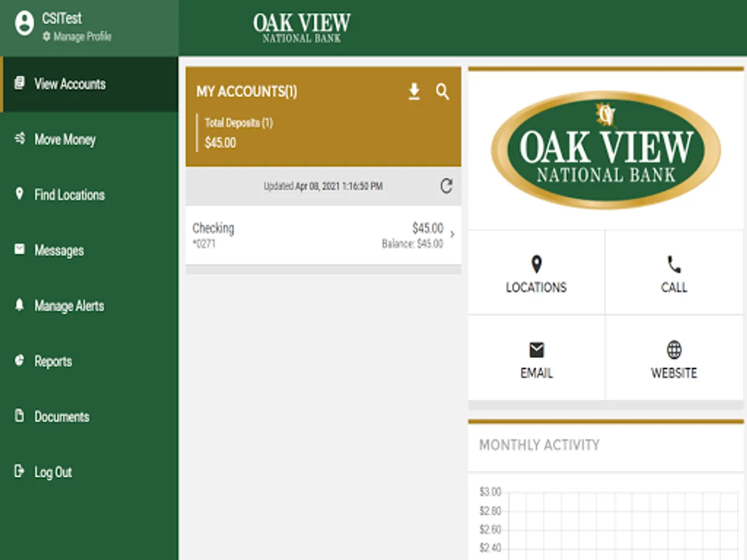The height and width of the screenshot is (560, 747).
Task: Click the Manage Profile gear icon
Action: tap(46, 37)
